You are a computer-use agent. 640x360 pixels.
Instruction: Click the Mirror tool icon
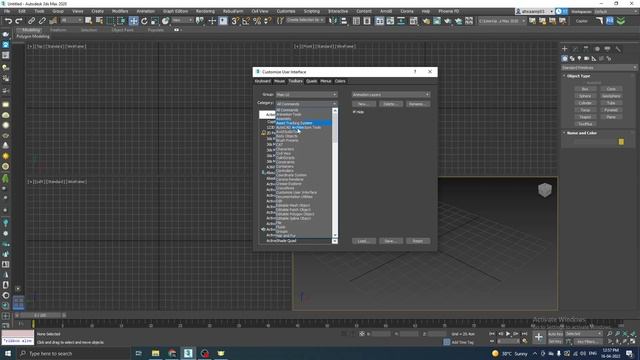(x=333, y=21)
